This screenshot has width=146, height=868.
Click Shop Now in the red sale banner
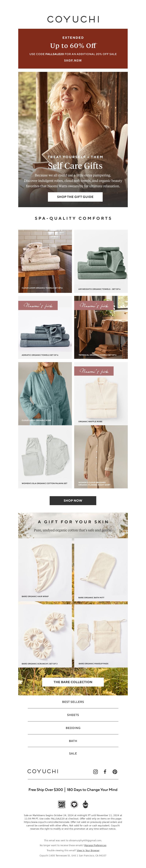73,60
